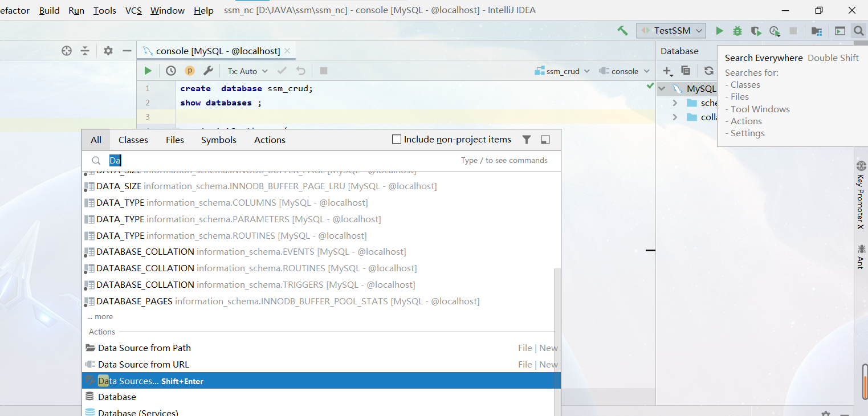This screenshot has height=416, width=868.
Task: Open the Run menu
Action: pos(76,10)
